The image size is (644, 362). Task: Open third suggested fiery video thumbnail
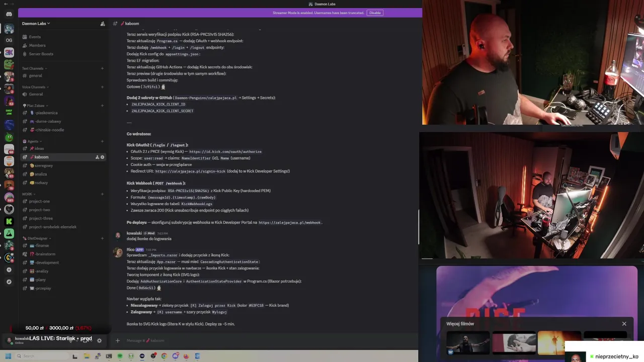559,343
